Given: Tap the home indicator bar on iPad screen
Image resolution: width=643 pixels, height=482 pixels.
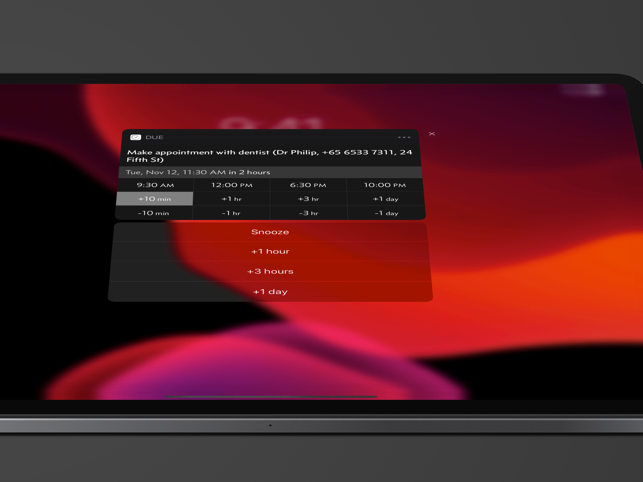Looking at the screenshot, I should (x=270, y=397).
